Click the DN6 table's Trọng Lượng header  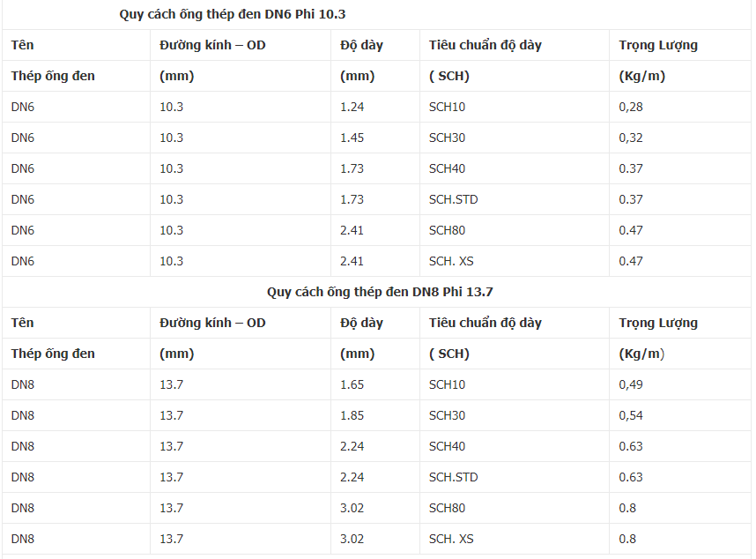(x=657, y=45)
